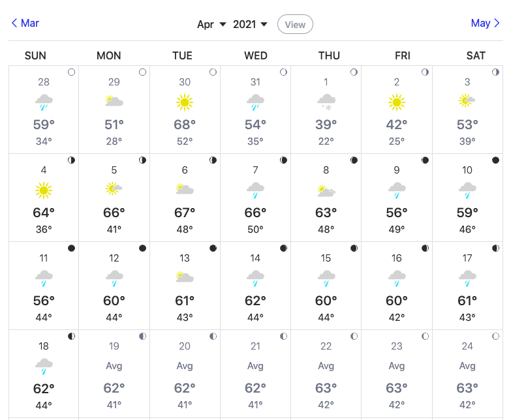Click the moon phase icon on April 10

pos(495,160)
